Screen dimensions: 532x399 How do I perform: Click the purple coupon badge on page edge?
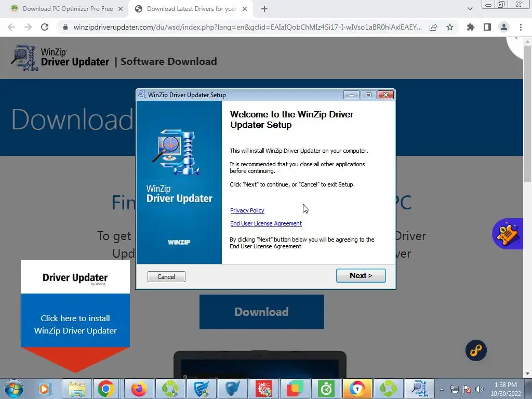(508, 234)
